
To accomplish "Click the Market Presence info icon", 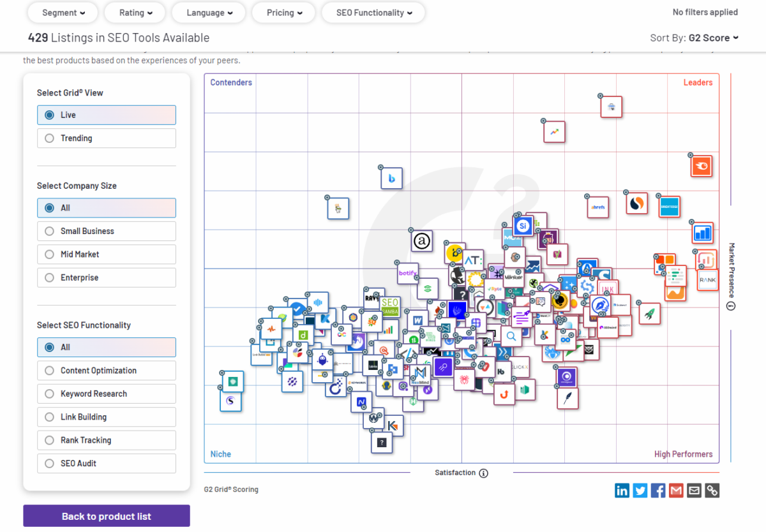I will pos(732,306).
